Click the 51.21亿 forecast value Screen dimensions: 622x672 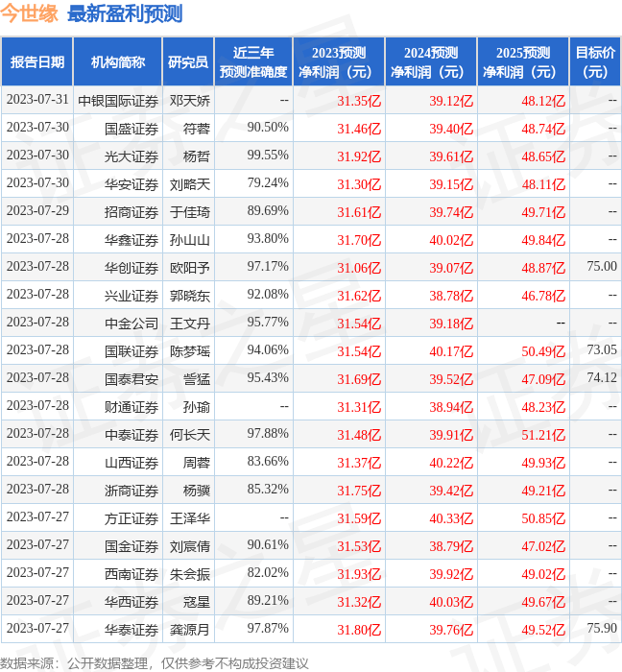coord(543,436)
